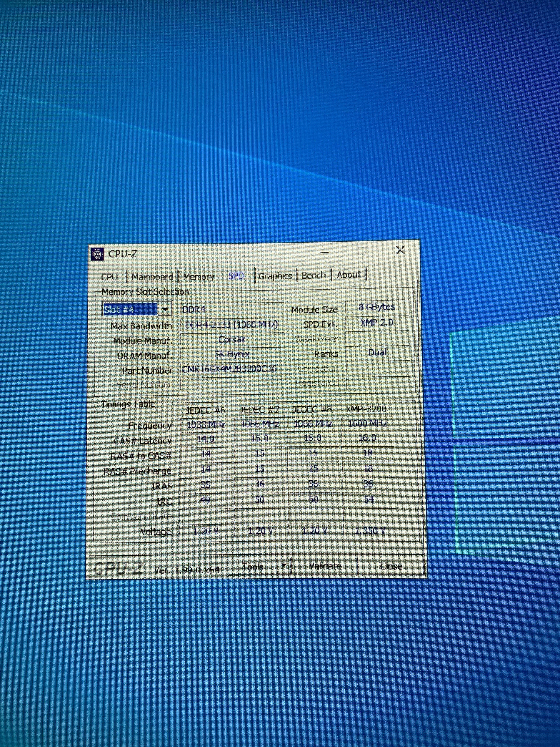Click the DDR4 memory type field
560x747 pixels.
tap(232, 309)
